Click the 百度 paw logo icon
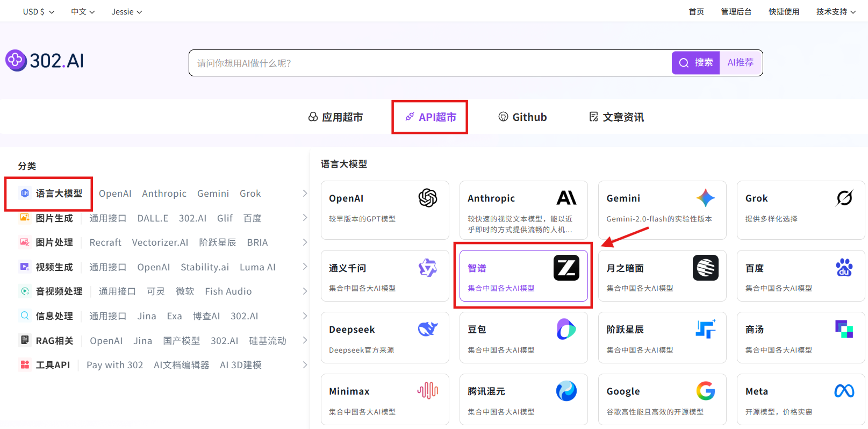Image resolution: width=868 pixels, height=429 pixels. pyautogui.click(x=844, y=268)
